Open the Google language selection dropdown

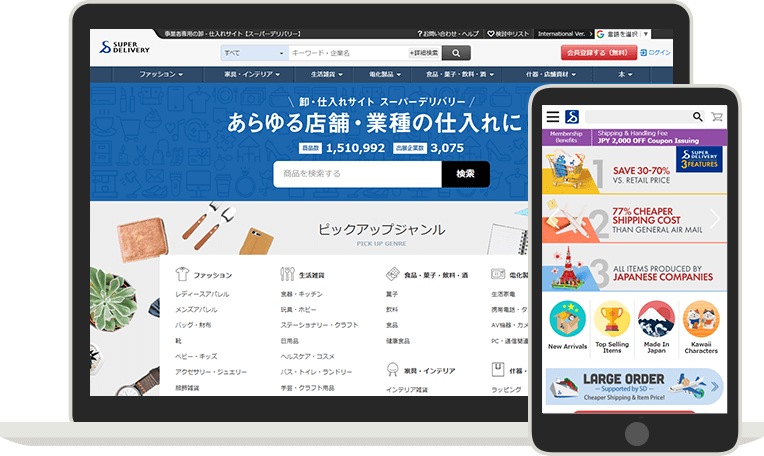[x=623, y=34]
